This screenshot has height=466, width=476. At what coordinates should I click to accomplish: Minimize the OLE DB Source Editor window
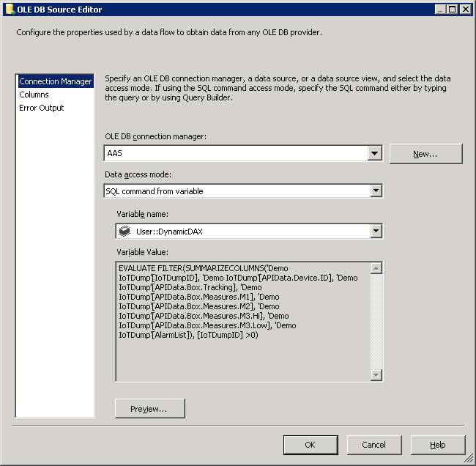coord(440,10)
